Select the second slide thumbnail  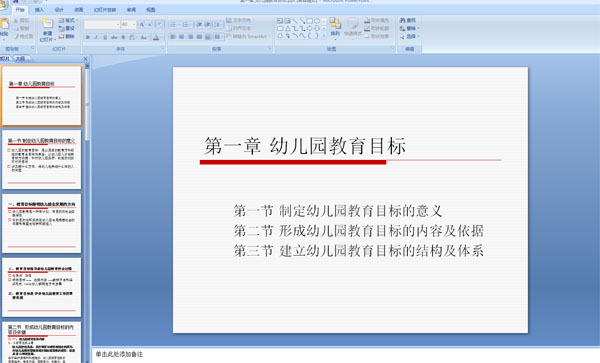41,160
